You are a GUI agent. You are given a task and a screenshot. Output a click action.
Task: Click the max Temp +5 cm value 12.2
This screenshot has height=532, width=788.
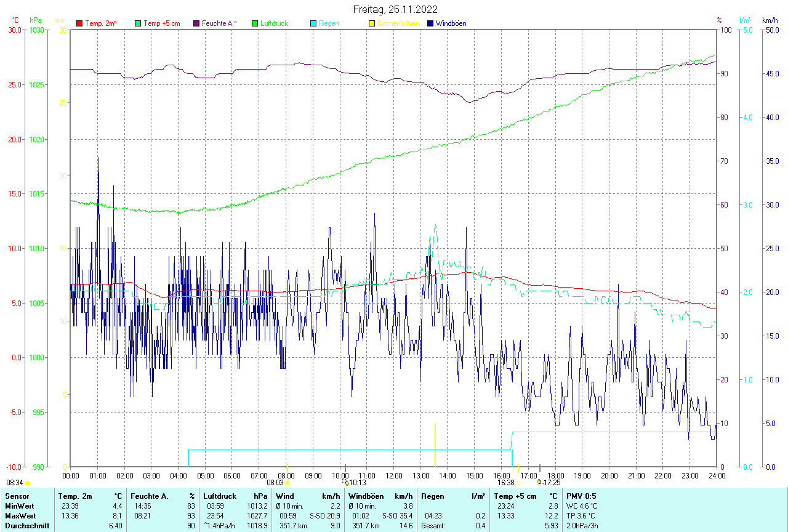coord(551,516)
